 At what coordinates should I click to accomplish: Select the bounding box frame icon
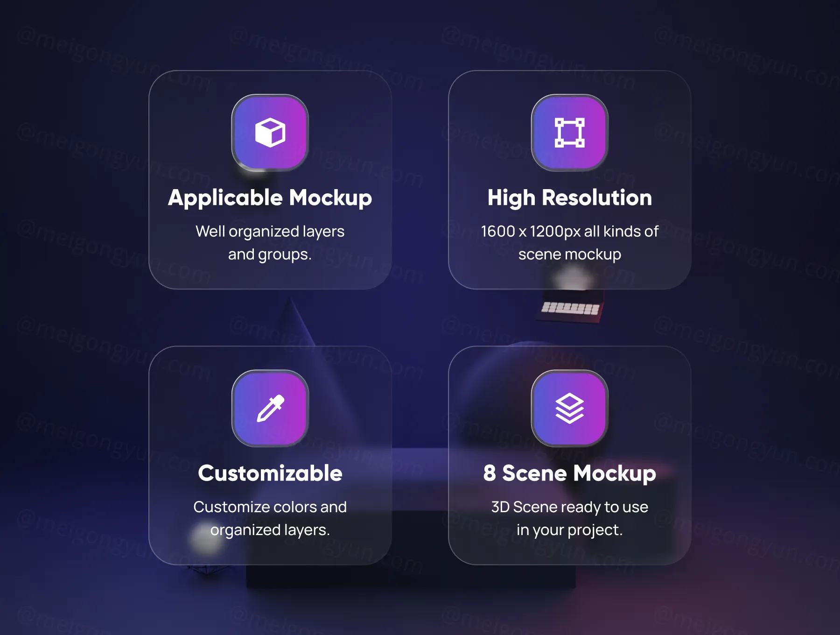pos(569,133)
